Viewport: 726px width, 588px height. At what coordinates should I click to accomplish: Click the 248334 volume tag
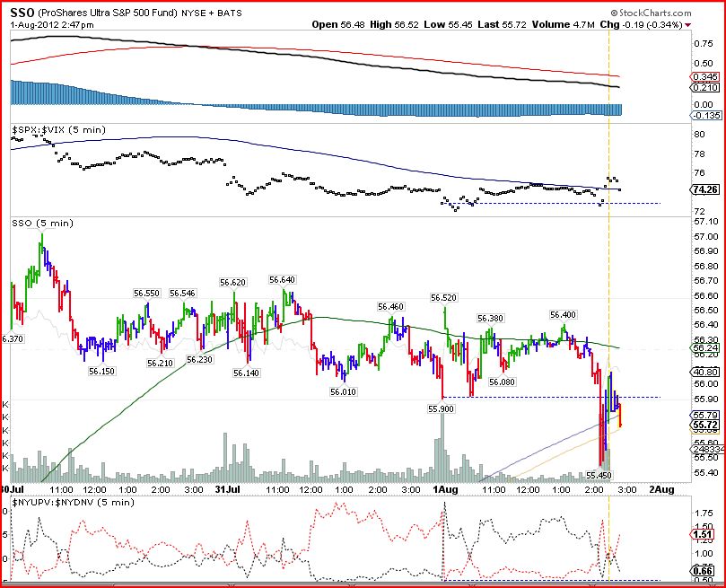[708, 449]
